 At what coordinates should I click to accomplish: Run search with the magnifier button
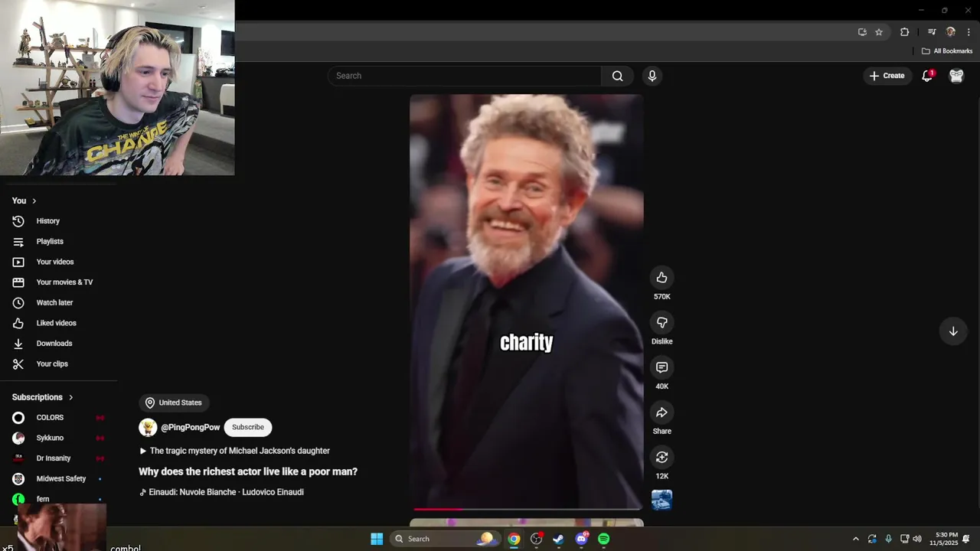pyautogui.click(x=618, y=76)
